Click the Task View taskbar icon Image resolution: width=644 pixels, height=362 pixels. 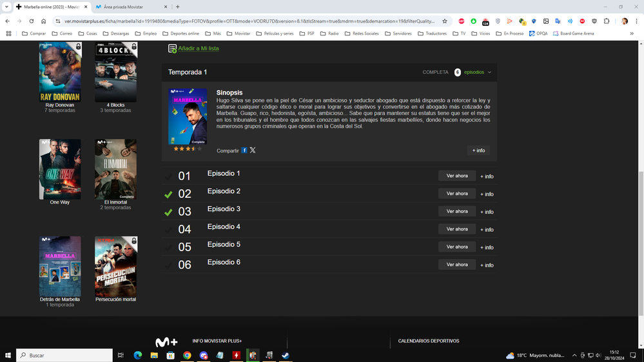tap(121, 356)
